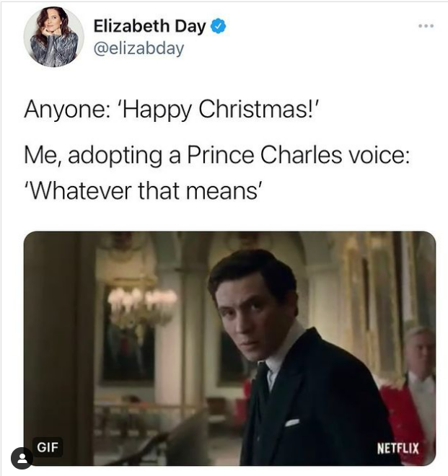
Task: Click the white pocket square on the suit
Action: (x=292, y=422)
